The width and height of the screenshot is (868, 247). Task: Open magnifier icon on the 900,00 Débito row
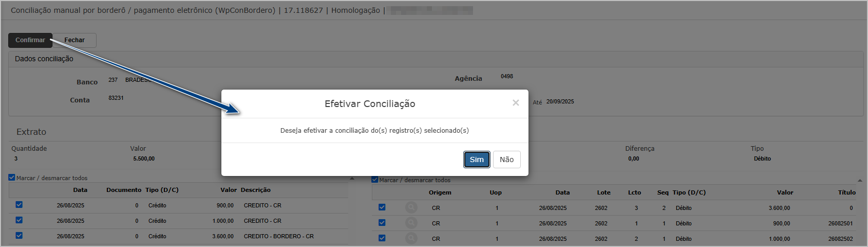[x=411, y=223]
